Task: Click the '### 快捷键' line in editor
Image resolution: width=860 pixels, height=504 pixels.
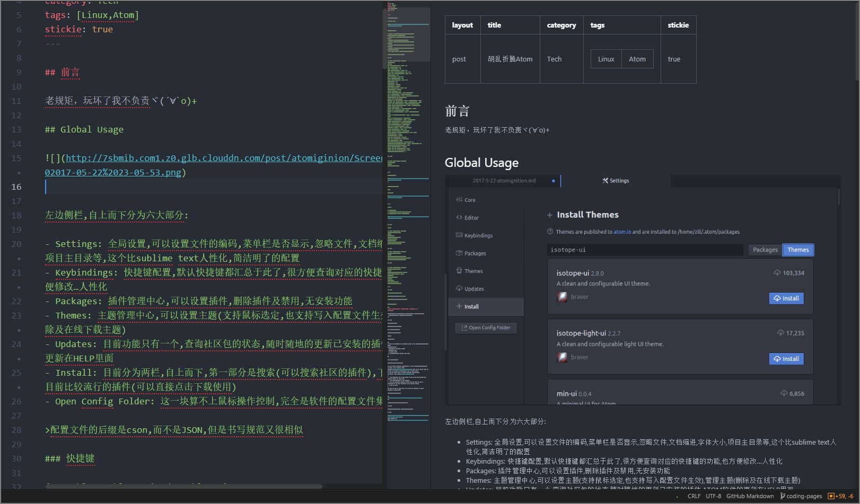Action: (x=70, y=458)
